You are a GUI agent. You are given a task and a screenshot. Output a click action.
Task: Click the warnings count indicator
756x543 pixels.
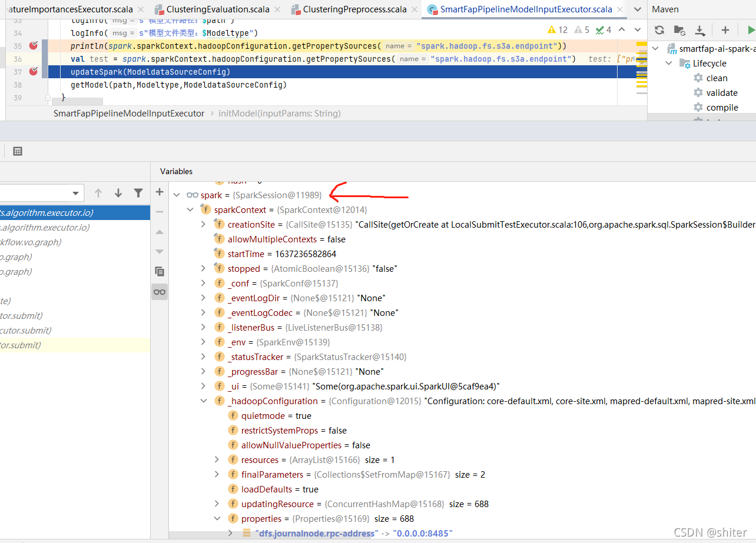click(x=558, y=29)
